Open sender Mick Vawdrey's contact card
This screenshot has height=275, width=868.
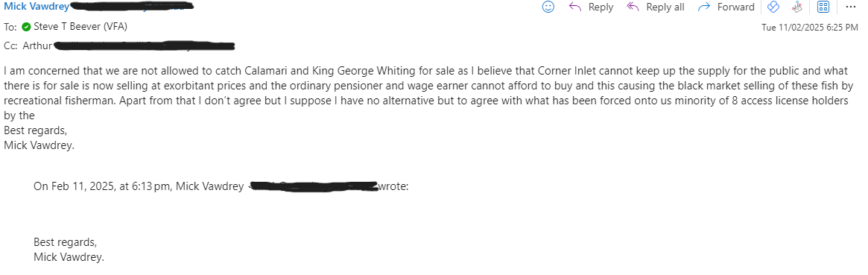37,7
